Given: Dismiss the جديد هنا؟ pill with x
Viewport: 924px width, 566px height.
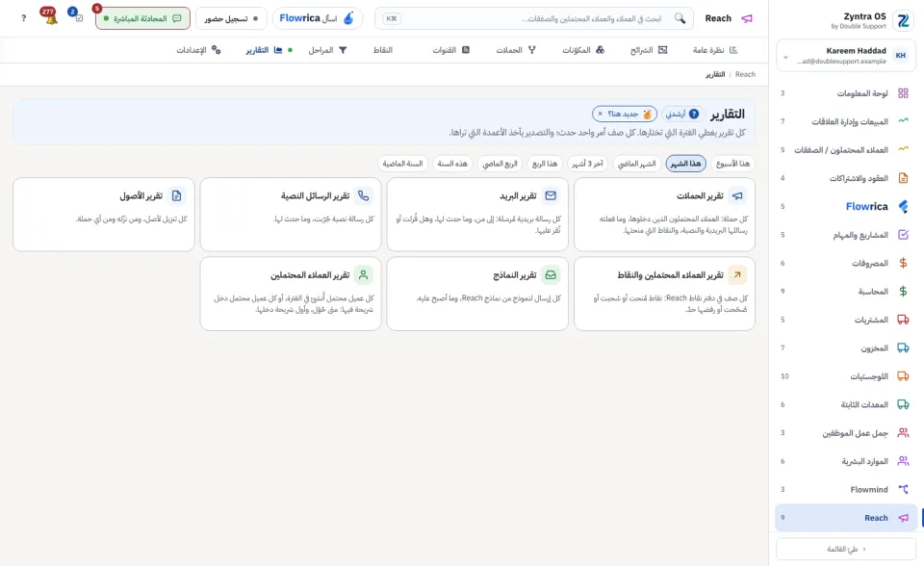Looking at the screenshot, I should (600, 114).
